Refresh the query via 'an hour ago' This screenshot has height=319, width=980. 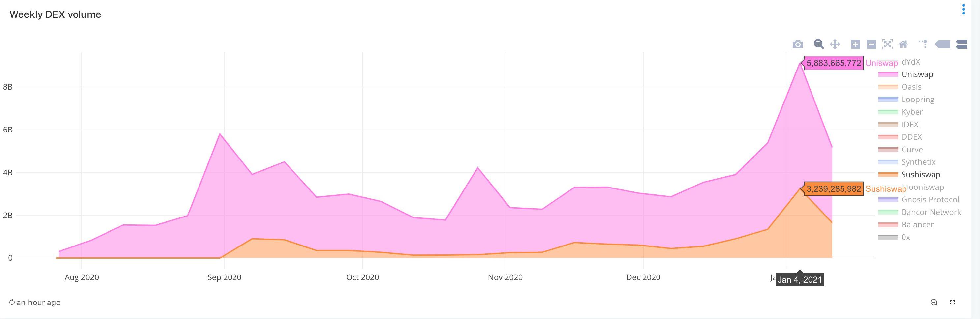(x=35, y=302)
